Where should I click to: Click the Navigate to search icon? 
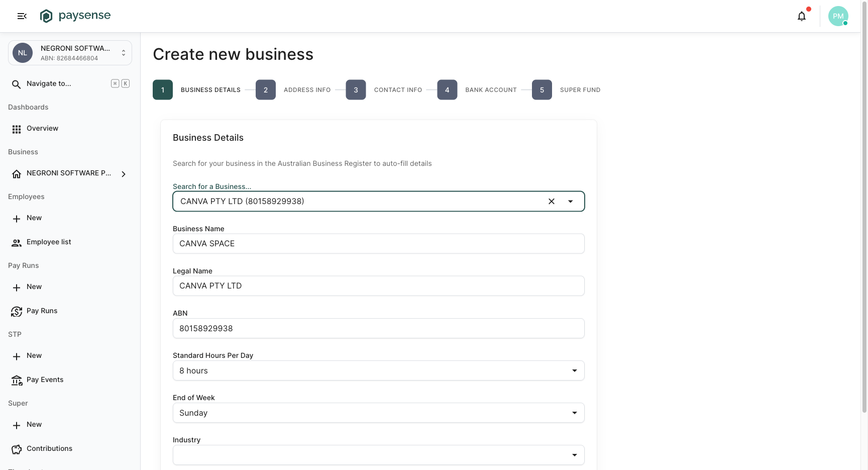[17, 84]
